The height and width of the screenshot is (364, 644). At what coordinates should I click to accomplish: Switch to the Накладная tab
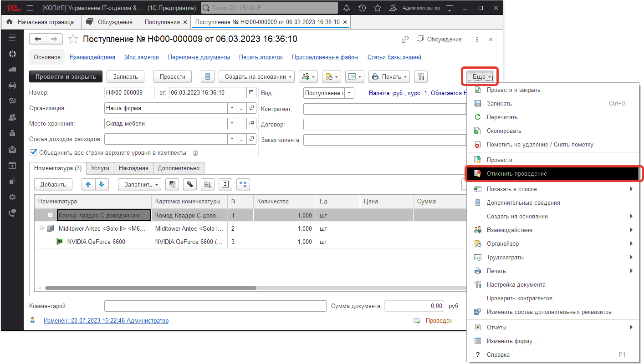(x=133, y=168)
